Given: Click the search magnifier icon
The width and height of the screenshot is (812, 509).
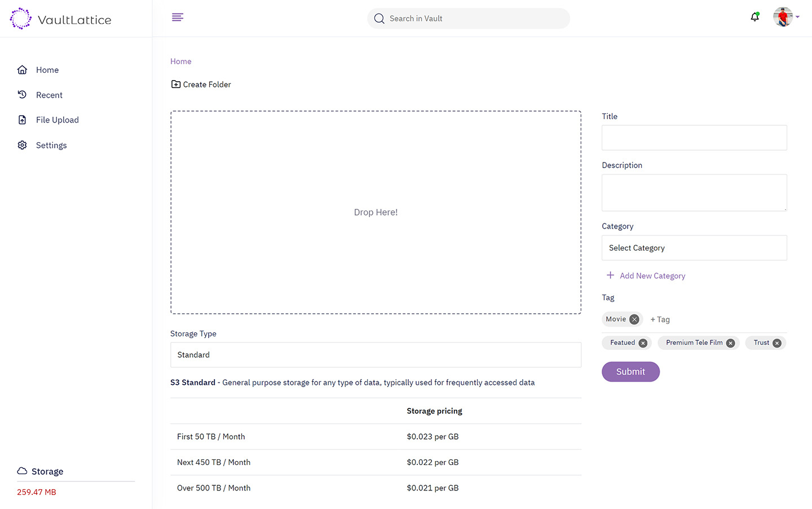Looking at the screenshot, I should (379, 19).
